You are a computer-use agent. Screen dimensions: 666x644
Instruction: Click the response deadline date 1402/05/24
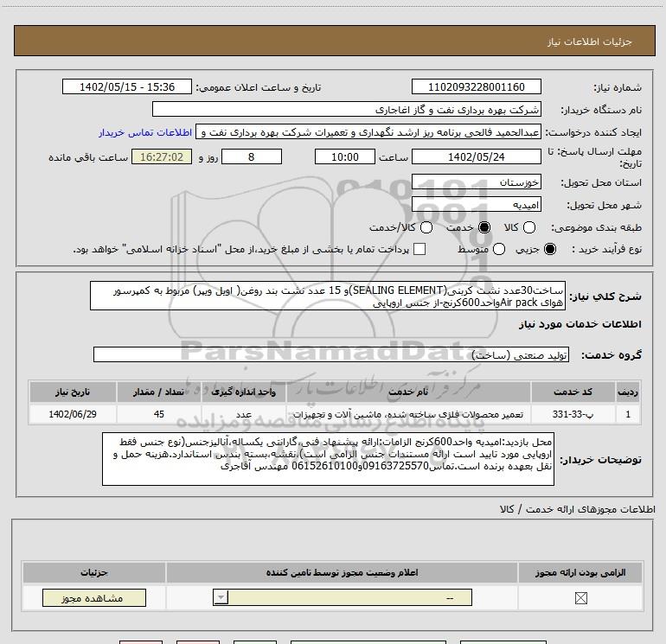(x=476, y=156)
